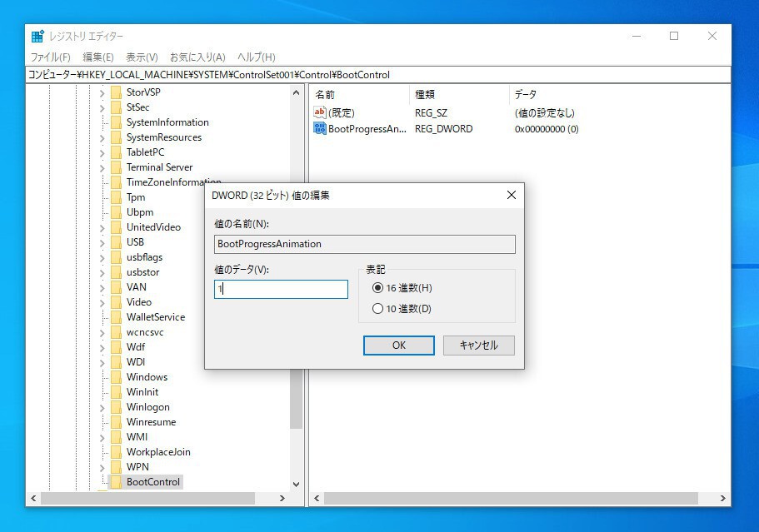
Task: Click the 名前 column header
Action: [360, 94]
